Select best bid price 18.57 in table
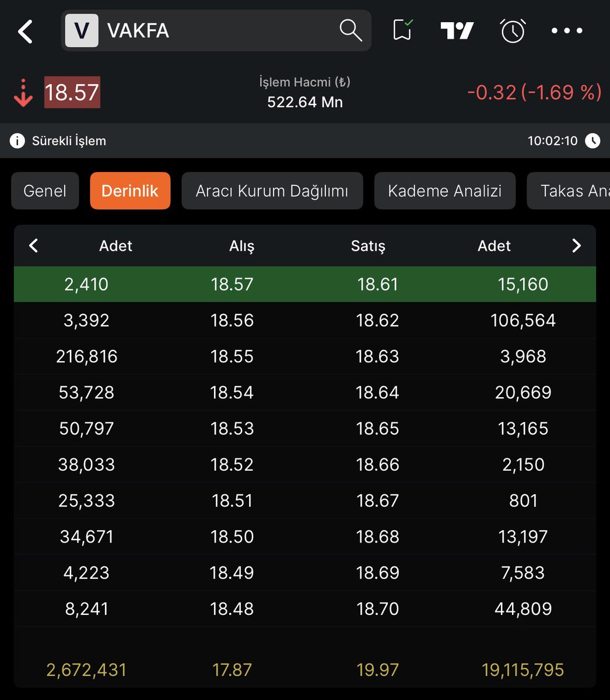Viewport: 610px width, 700px height. click(232, 284)
